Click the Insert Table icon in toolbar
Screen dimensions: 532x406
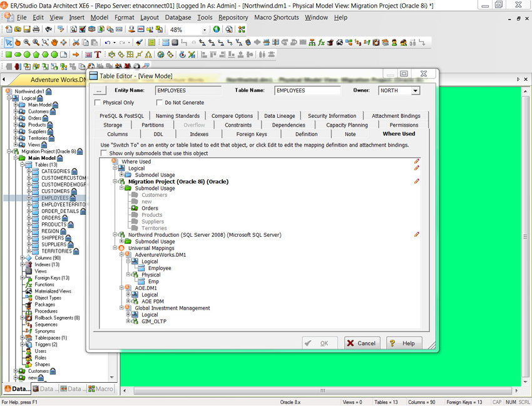pos(166,43)
